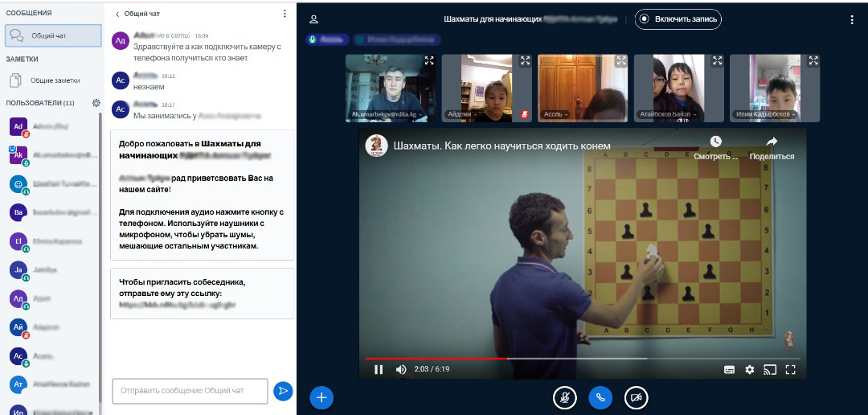Turn on webcam sharing

(x=636, y=397)
